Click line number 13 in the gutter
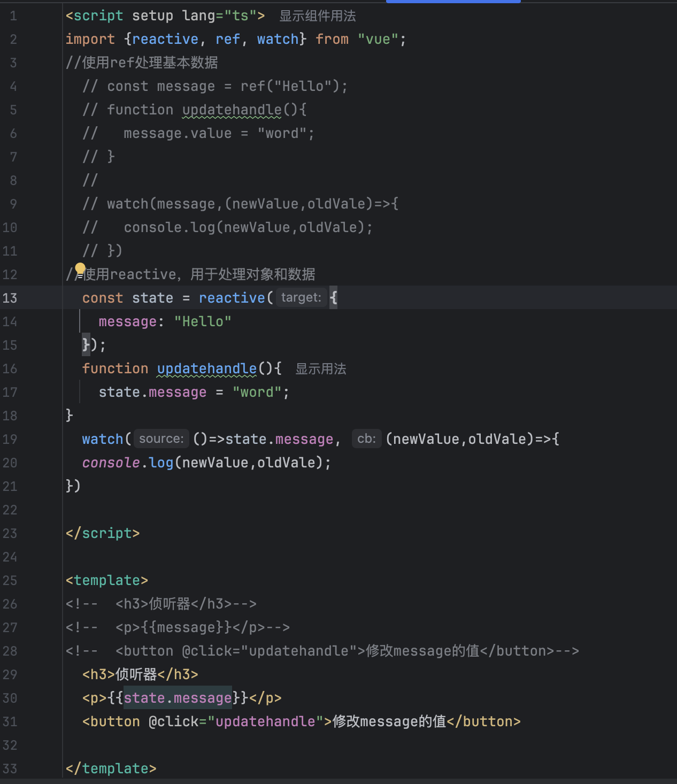The height and width of the screenshot is (784, 677). [x=10, y=298]
